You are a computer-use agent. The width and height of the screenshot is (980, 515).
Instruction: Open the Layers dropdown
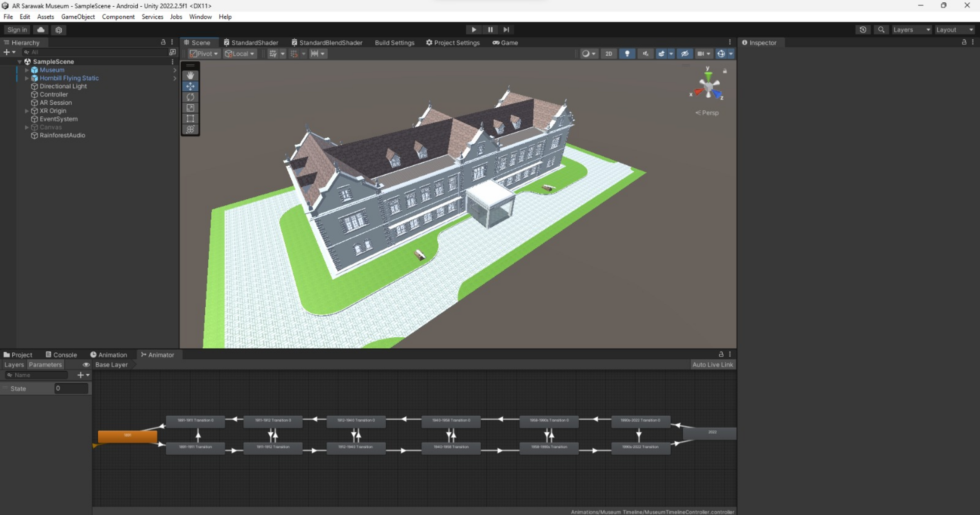[x=911, y=30]
